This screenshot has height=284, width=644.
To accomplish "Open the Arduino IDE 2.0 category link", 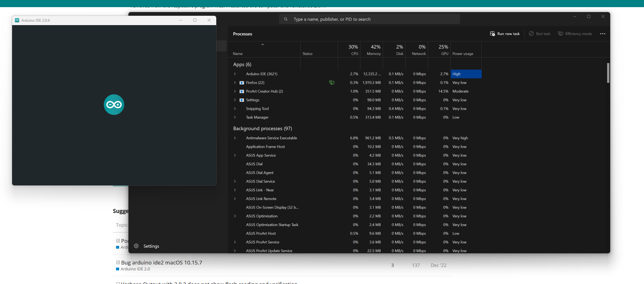I will (x=135, y=269).
